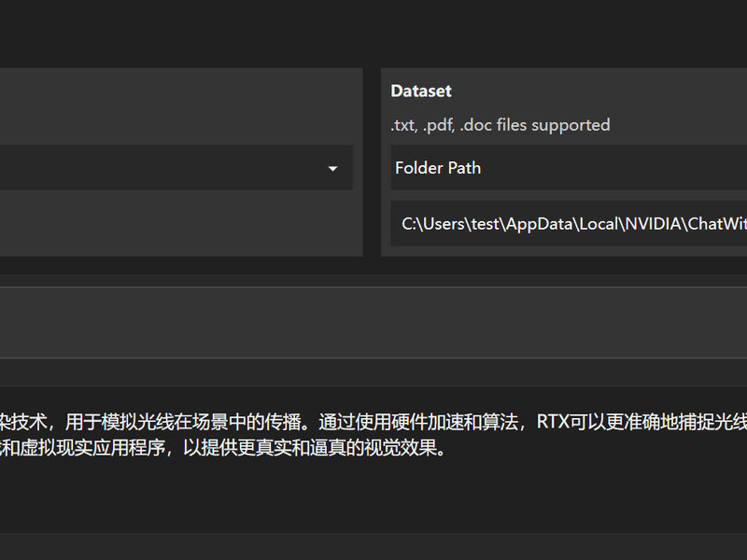Screen dimensions: 747x560
Task: Expand the model selection dropdown arrow
Action: [333, 169]
